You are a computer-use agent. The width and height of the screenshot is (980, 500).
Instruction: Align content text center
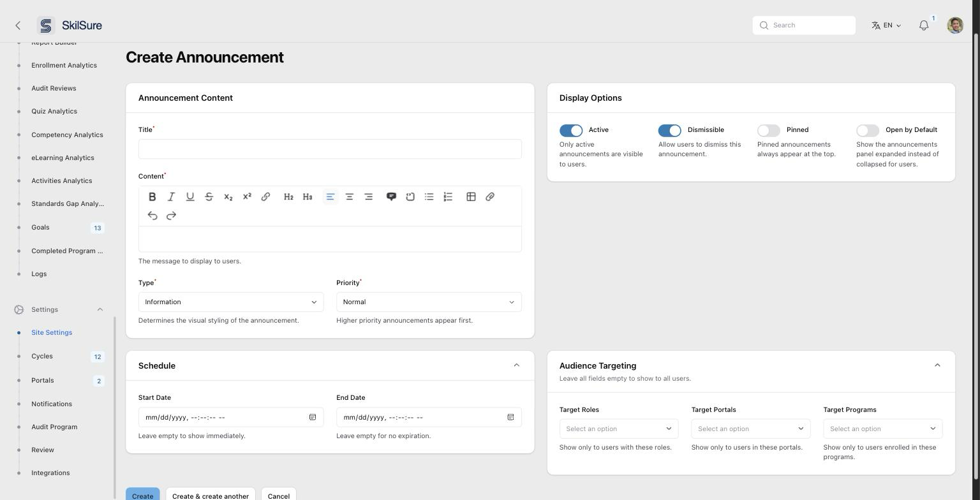tap(350, 196)
